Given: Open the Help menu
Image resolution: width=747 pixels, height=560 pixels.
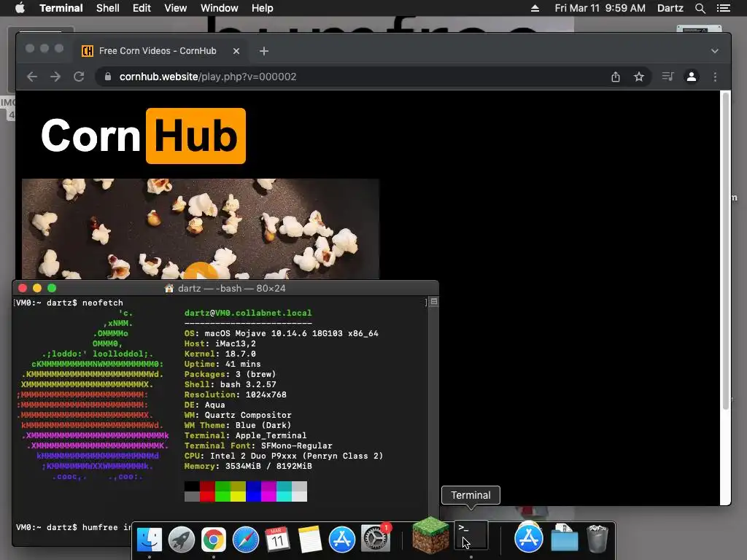Looking at the screenshot, I should (262, 8).
